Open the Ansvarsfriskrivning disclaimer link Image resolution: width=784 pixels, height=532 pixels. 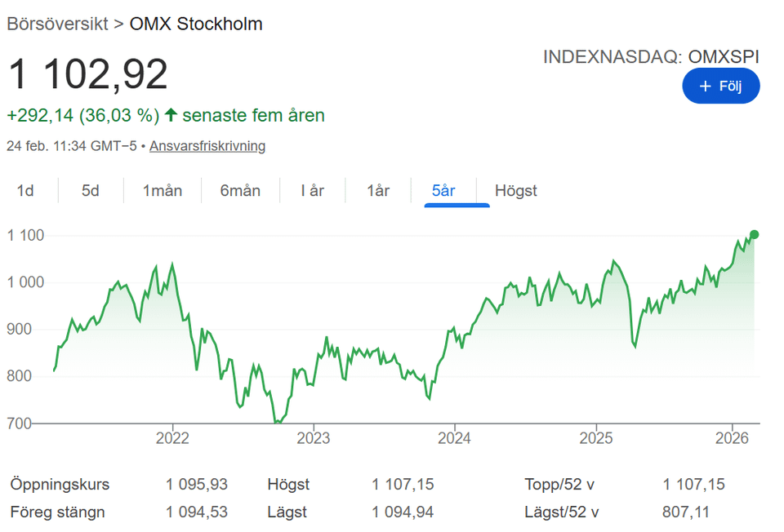pyautogui.click(x=207, y=146)
